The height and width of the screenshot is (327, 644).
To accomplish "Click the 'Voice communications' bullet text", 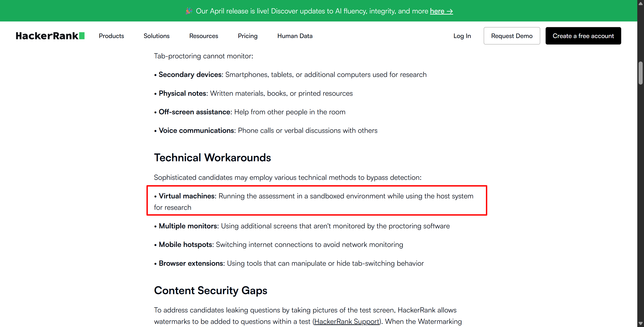I will click(x=265, y=130).
